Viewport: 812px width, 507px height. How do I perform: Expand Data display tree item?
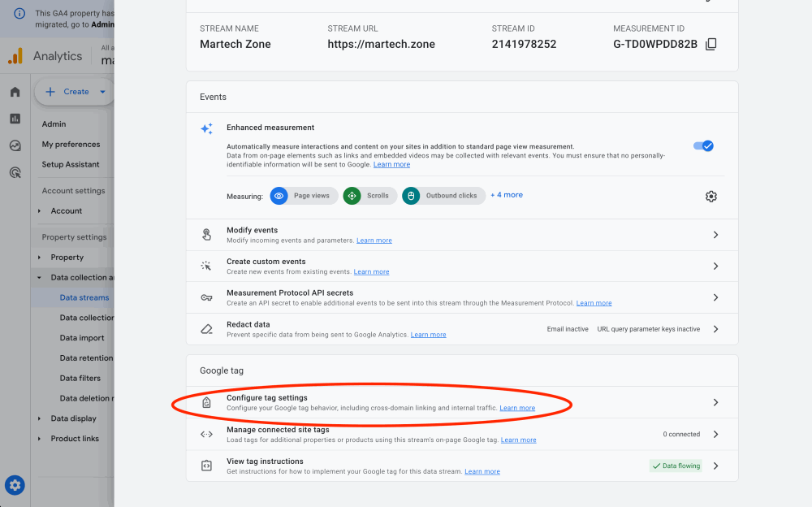point(39,418)
